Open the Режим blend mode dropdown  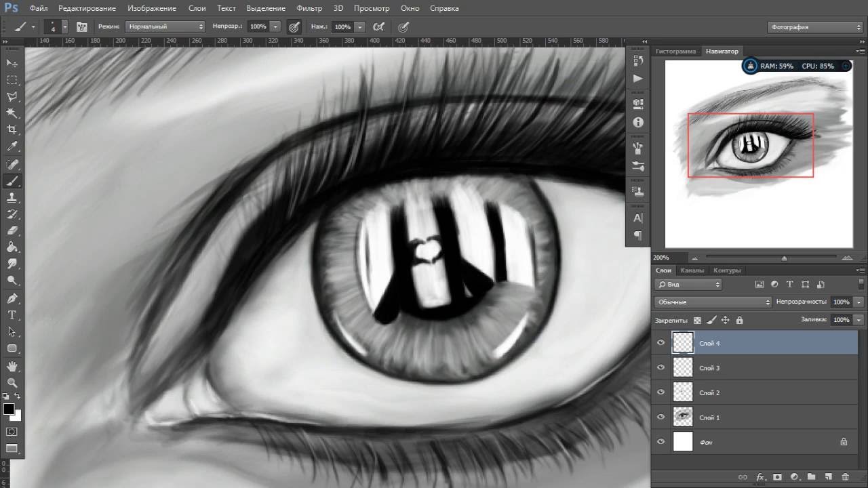pyautogui.click(x=165, y=26)
